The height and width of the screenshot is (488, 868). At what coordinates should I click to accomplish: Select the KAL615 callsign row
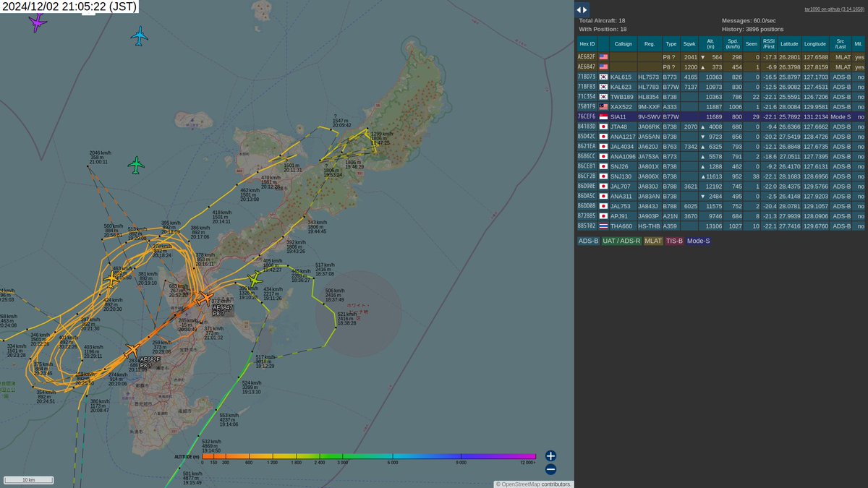(x=721, y=77)
